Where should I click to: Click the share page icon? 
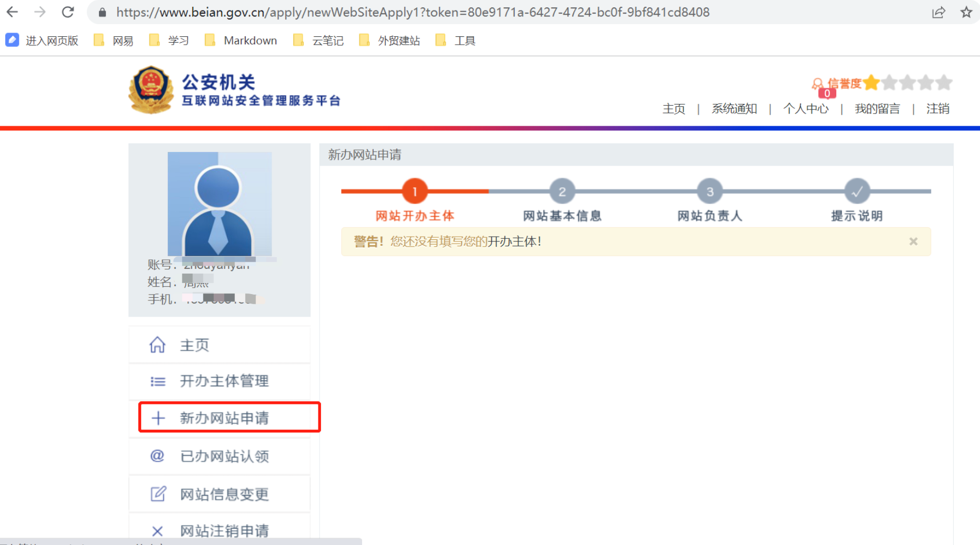pos(938,12)
